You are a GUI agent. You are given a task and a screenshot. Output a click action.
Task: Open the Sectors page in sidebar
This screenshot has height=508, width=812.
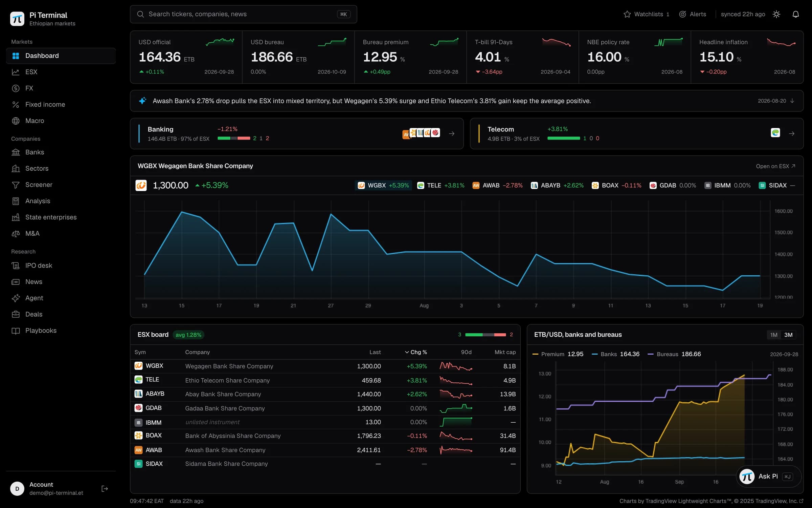pos(61,169)
